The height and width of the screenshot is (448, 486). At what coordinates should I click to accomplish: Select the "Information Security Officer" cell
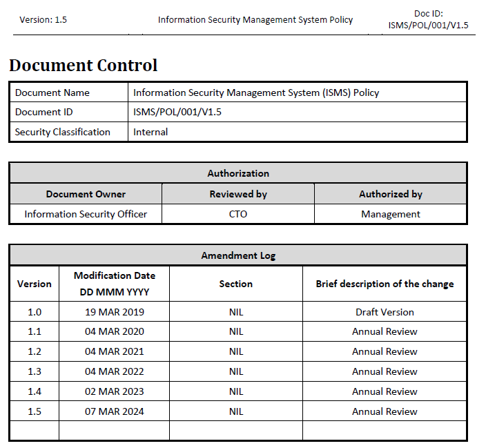(x=86, y=214)
